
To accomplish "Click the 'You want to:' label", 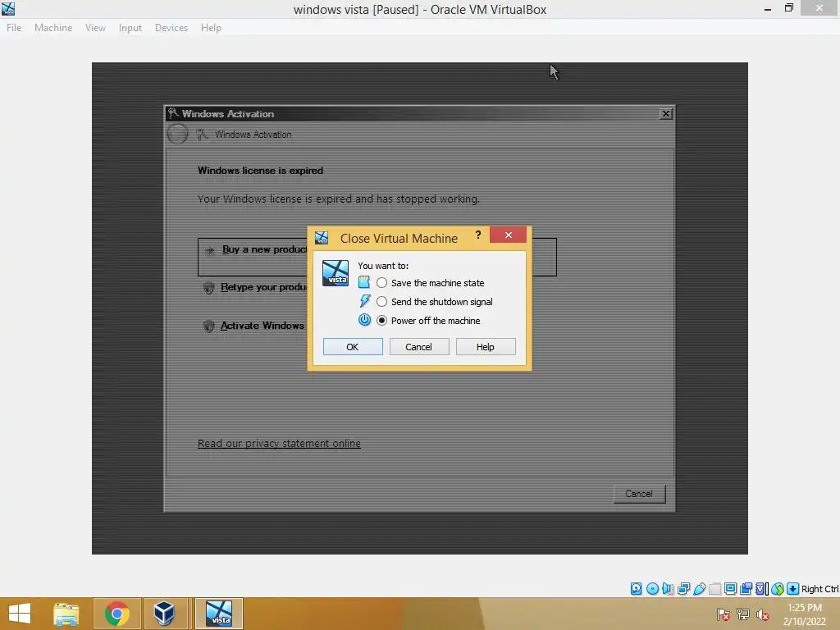I will pos(383,266).
